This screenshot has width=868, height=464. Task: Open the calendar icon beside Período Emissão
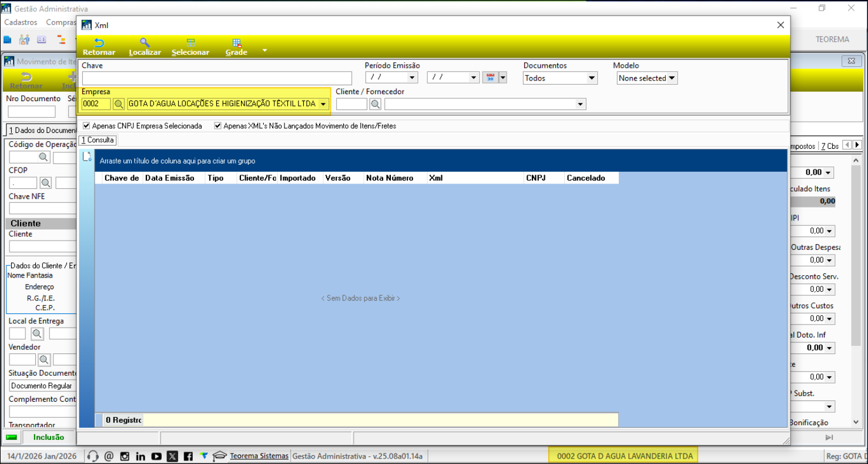pos(490,78)
